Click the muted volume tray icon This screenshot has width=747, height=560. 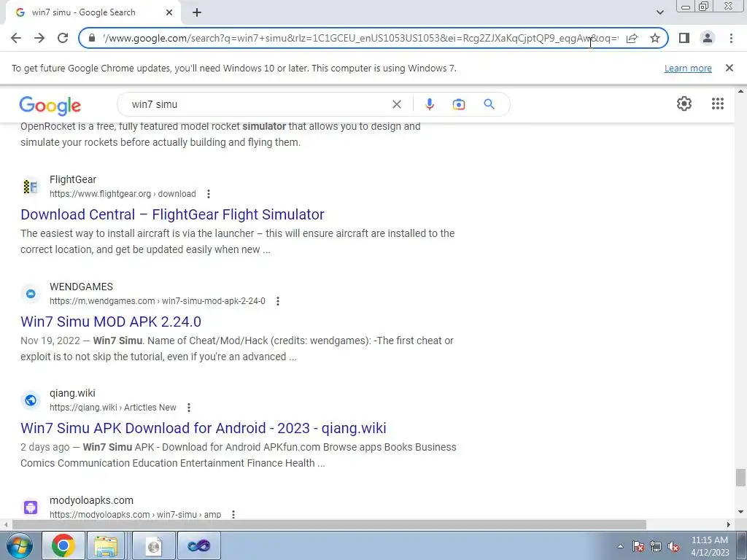pyautogui.click(x=673, y=546)
